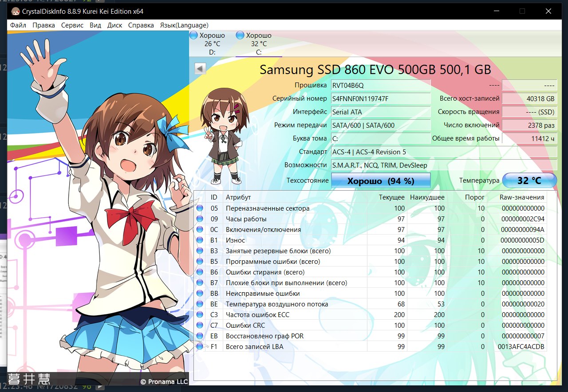Select the status orb for row BE
This screenshot has height=392, width=568.
click(200, 304)
